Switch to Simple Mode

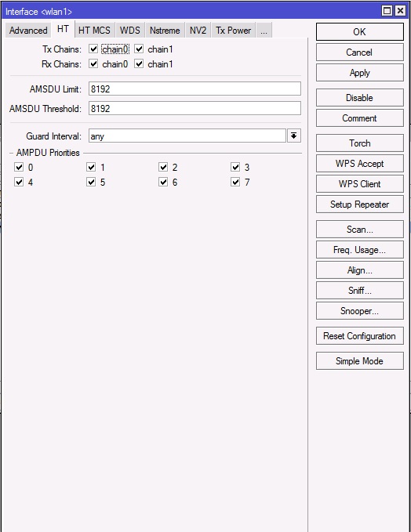360,361
